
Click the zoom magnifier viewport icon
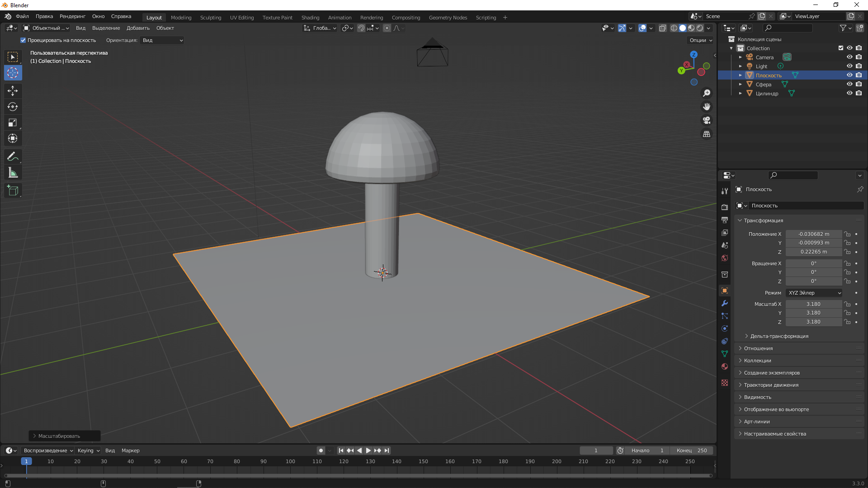point(707,93)
